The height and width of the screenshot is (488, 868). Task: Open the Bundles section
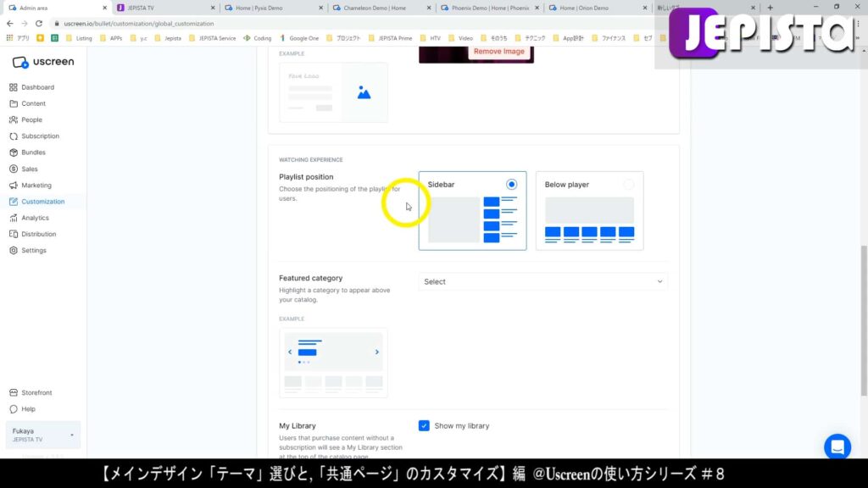[x=27, y=152]
